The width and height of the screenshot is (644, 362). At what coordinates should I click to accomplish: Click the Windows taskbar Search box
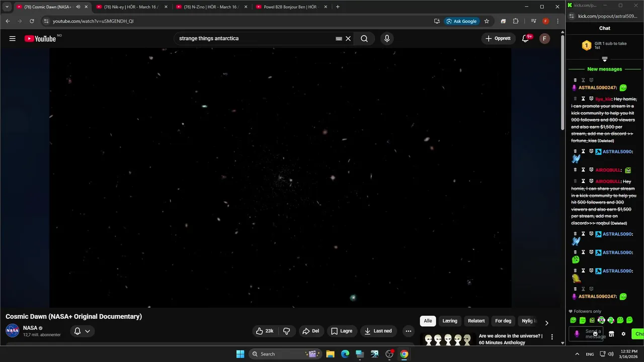coord(285,354)
